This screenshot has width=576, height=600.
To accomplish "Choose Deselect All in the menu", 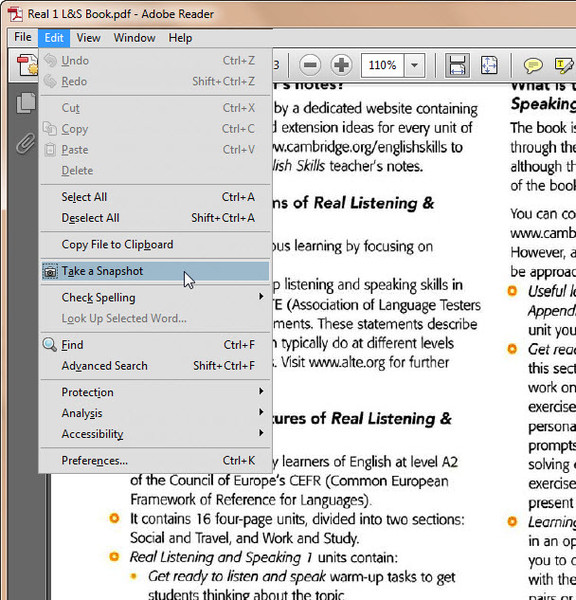I will (x=155, y=218).
